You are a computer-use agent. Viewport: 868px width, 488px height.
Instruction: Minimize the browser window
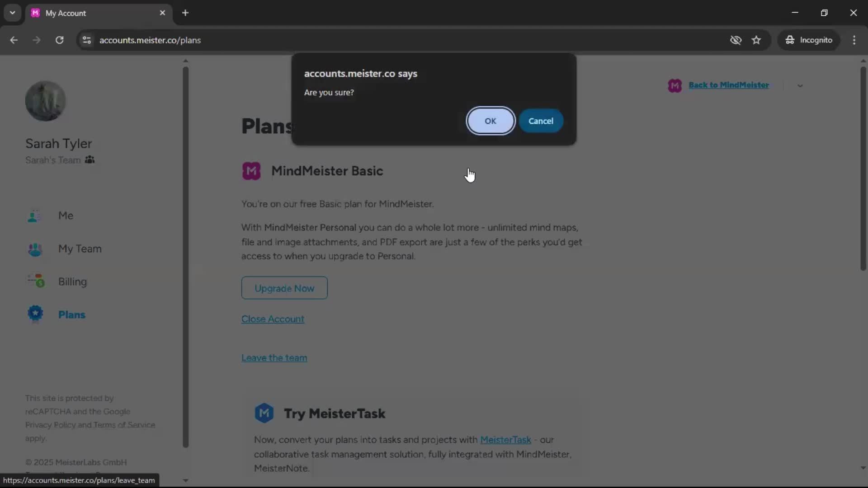(x=795, y=13)
